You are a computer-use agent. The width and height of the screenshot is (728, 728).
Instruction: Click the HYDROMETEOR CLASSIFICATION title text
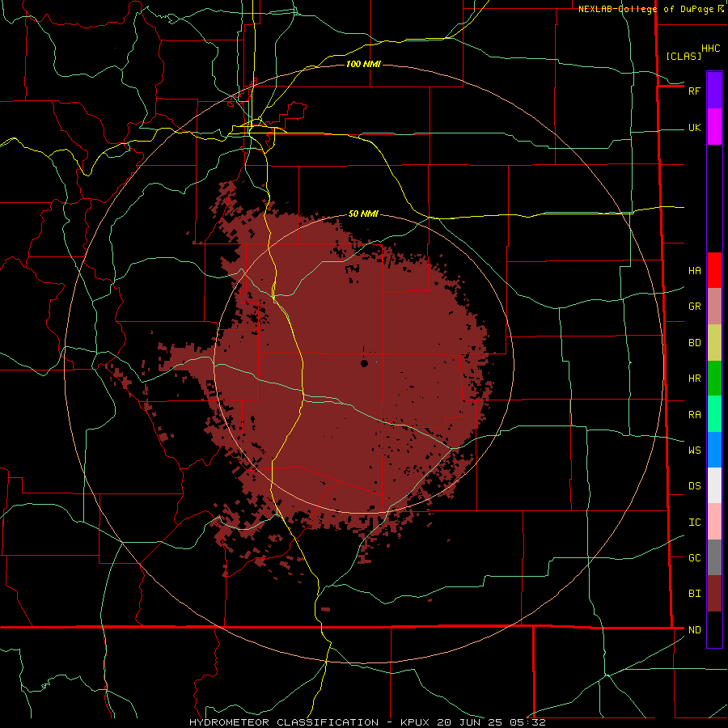pyautogui.click(x=284, y=722)
